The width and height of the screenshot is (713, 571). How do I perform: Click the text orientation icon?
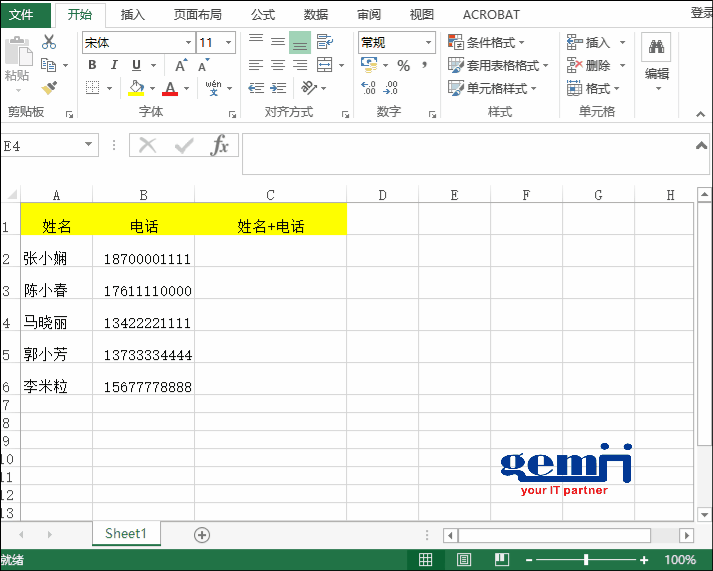pos(309,87)
